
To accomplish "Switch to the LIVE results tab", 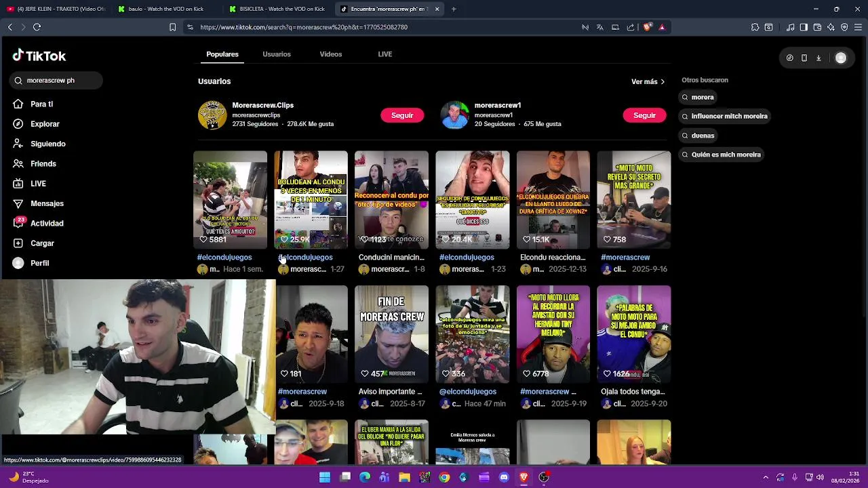I will click(x=385, y=54).
